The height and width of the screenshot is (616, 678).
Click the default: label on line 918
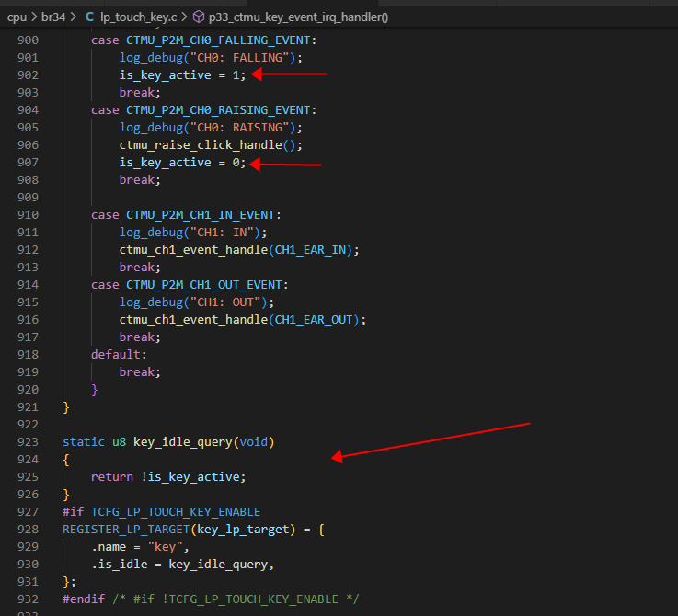119,355
